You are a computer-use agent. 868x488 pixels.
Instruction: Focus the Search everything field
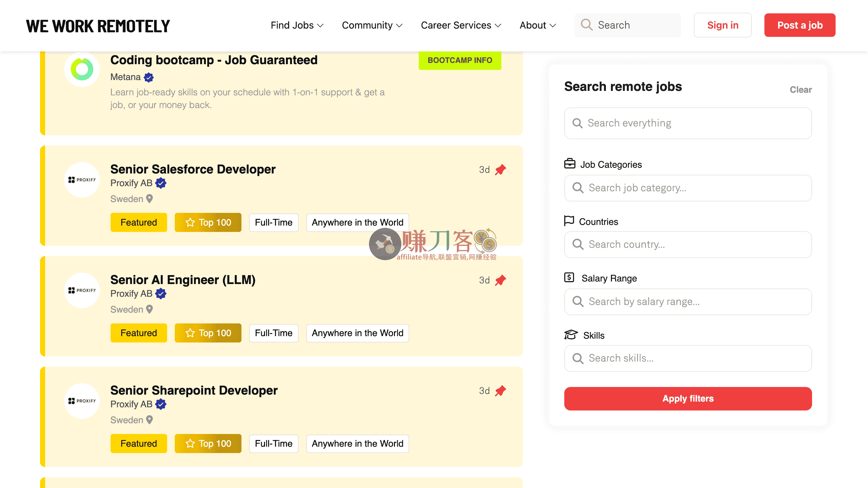(688, 123)
